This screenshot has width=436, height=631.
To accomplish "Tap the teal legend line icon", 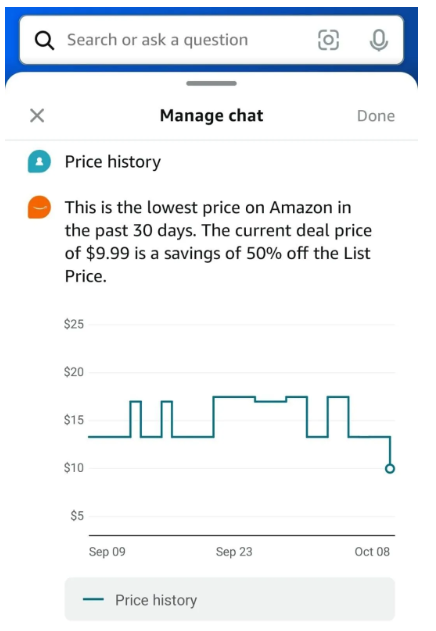I will pos(93,600).
